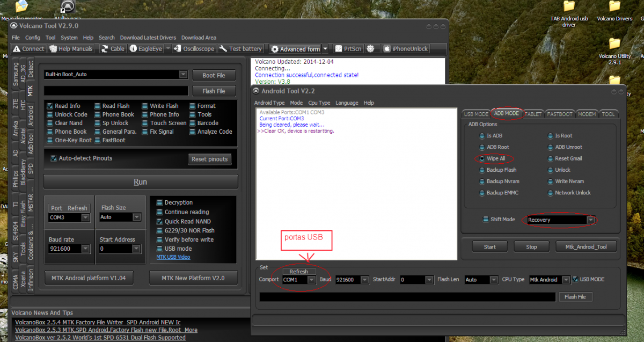This screenshot has height=342, width=644.
Task: Open the Cpu Type menu in Android Tool
Action: click(319, 103)
